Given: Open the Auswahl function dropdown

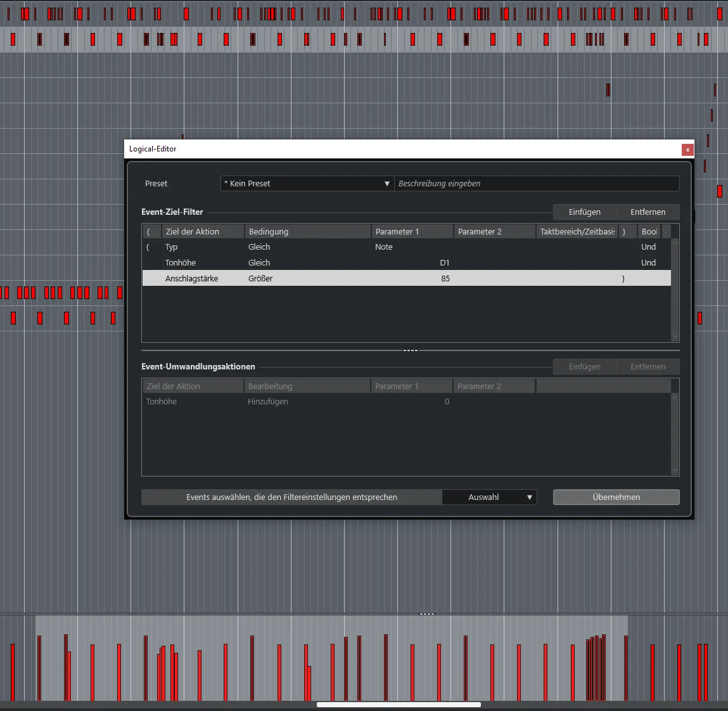Looking at the screenshot, I should point(489,497).
